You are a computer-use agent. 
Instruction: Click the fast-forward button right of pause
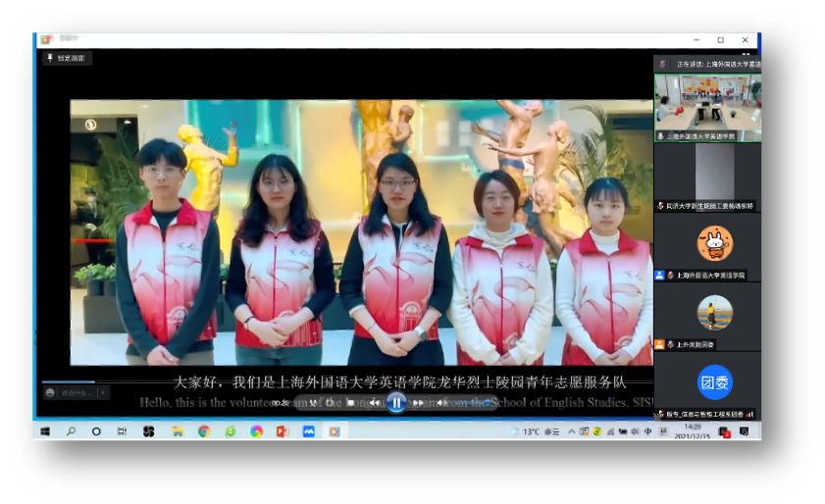click(x=419, y=403)
